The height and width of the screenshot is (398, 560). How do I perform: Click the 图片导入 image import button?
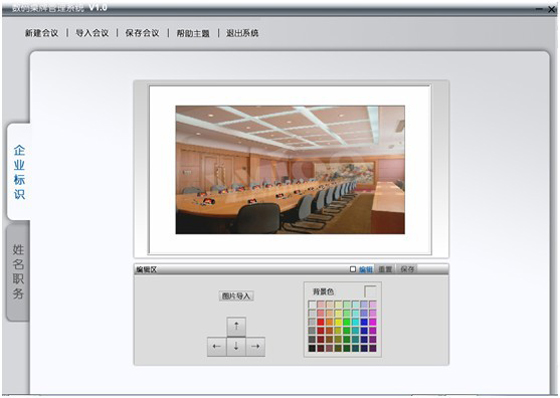(236, 296)
